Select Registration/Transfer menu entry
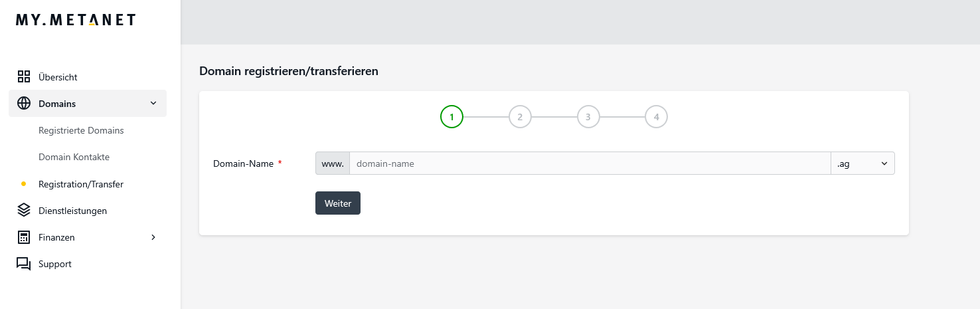The width and height of the screenshot is (980, 309). coord(81,184)
